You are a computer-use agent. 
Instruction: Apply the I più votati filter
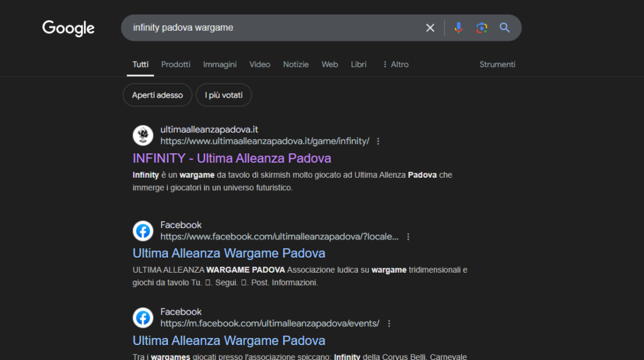224,95
